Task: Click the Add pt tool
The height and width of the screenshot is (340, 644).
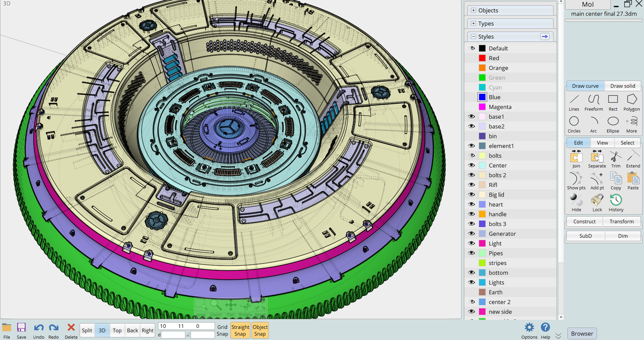Action: pyautogui.click(x=597, y=181)
